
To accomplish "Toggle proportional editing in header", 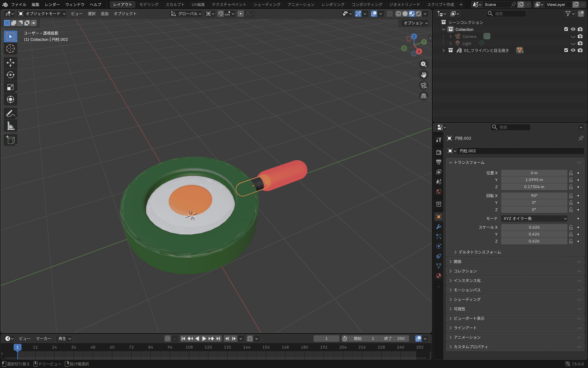I will click(241, 14).
